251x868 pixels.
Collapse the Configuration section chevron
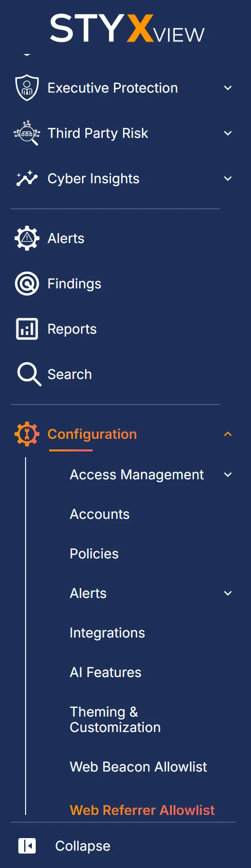[228, 434]
